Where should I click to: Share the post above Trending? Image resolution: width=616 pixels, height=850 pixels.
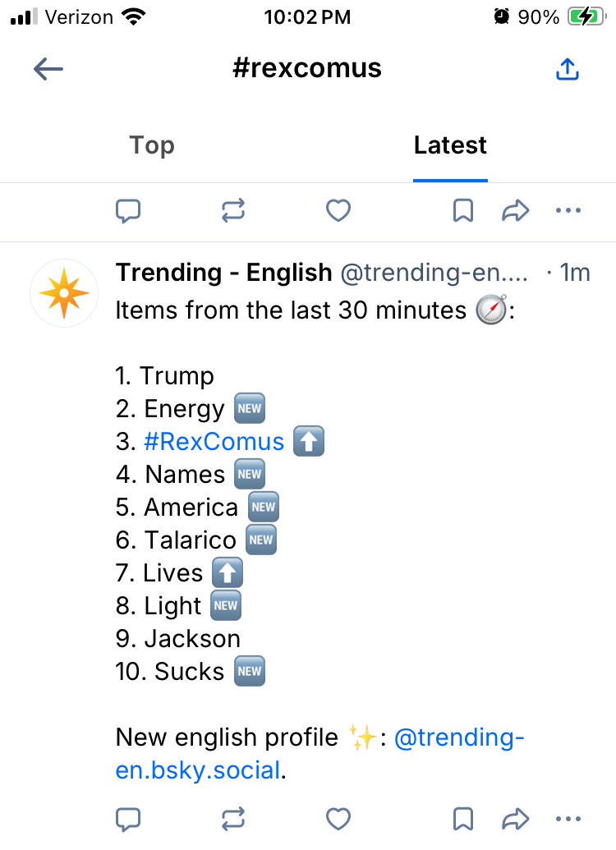tap(515, 212)
